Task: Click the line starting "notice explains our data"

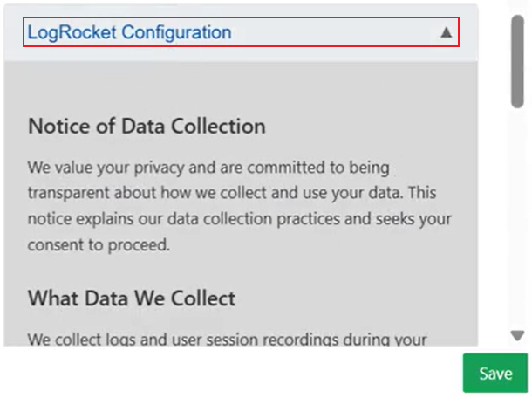Action: (239, 218)
